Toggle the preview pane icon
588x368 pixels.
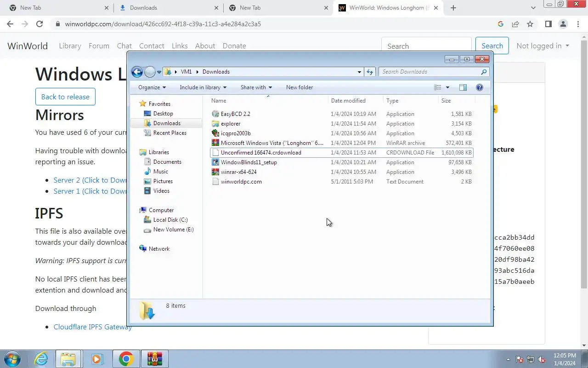pos(463,87)
